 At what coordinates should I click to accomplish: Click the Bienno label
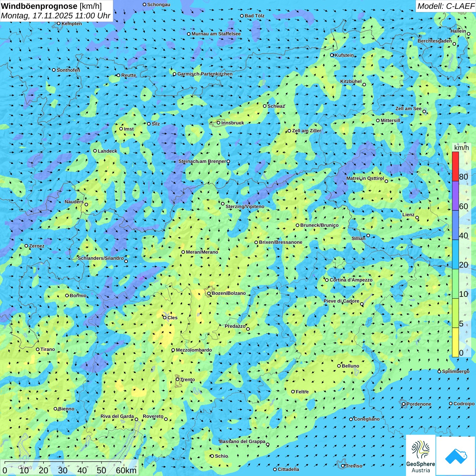(66, 409)
